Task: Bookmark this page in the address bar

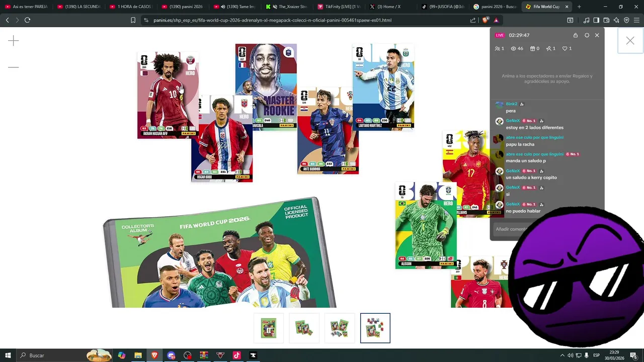Action: click(133, 20)
